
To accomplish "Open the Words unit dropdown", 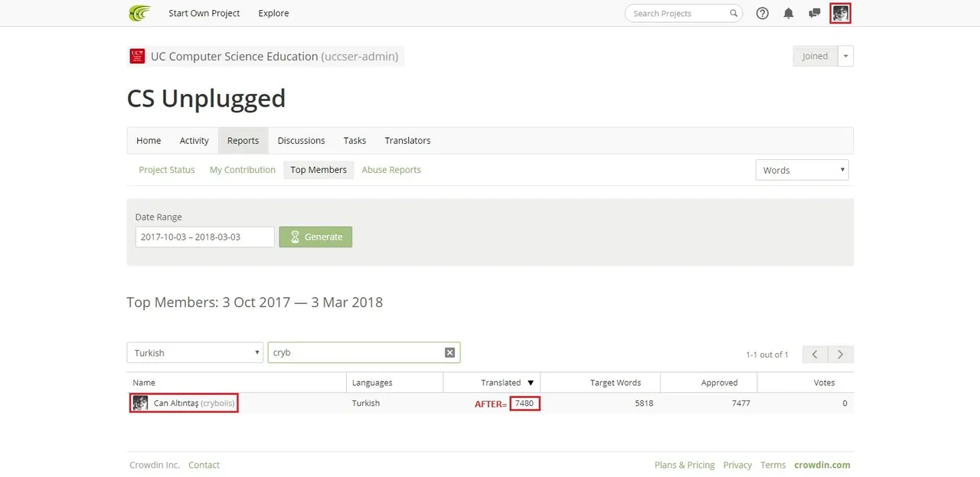I will (802, 170).
